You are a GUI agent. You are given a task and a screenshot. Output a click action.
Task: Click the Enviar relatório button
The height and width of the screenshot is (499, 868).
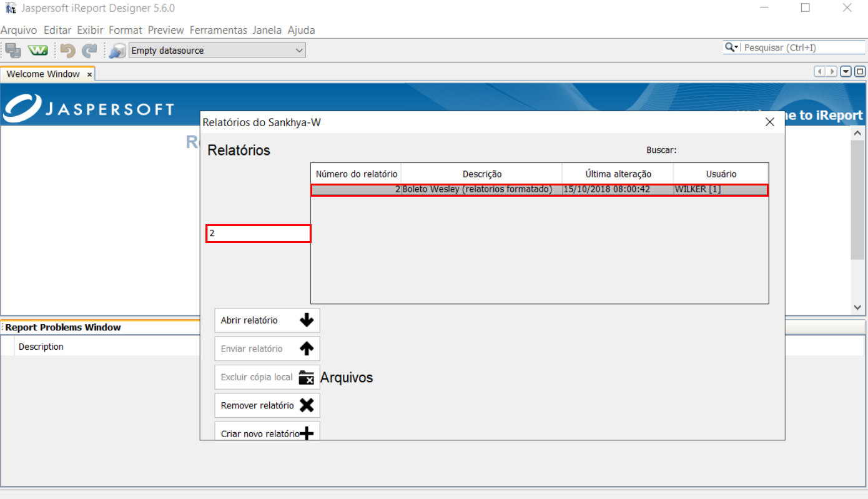click(x=267, y=348)
